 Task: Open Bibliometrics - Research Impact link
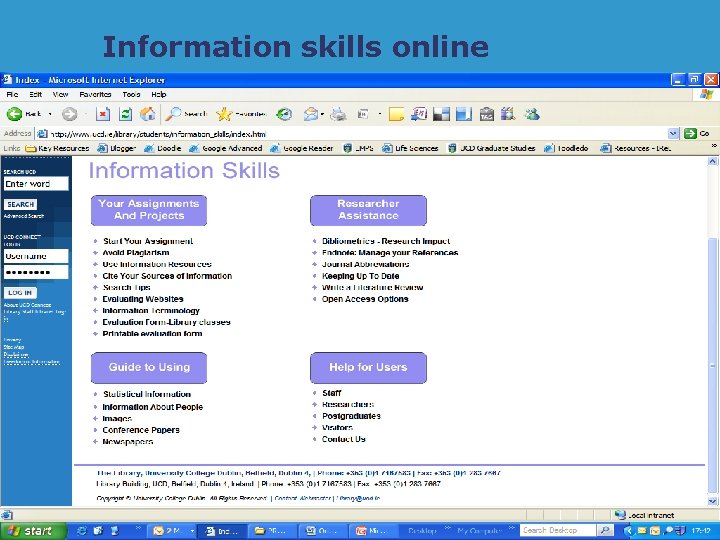pos(386,241)
